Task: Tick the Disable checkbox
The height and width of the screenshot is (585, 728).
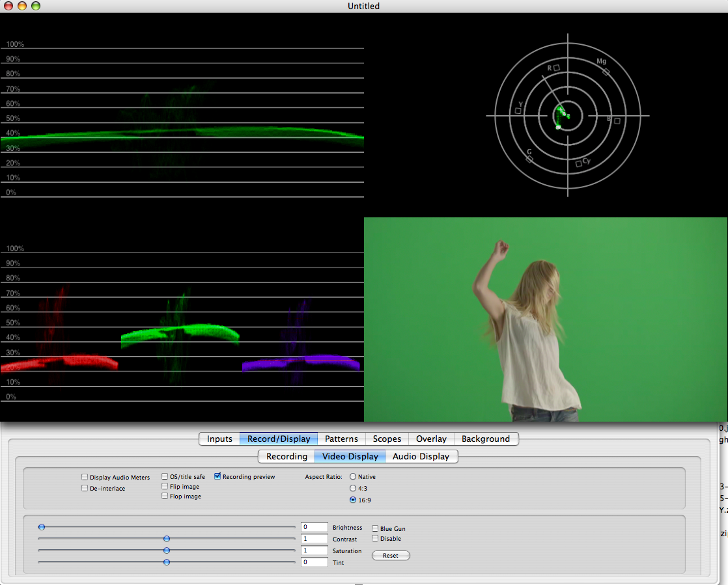Action: click(x=375, y=538)
